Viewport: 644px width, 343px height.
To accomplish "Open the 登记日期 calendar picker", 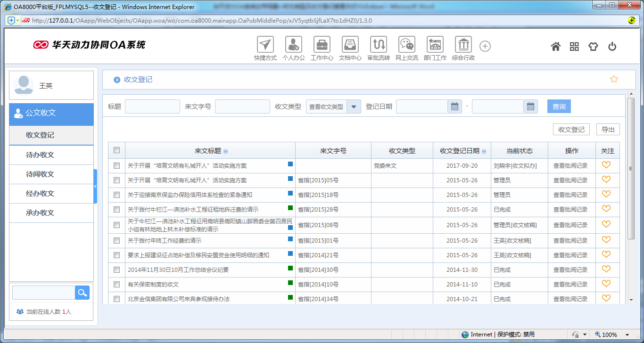I will 454,106.
